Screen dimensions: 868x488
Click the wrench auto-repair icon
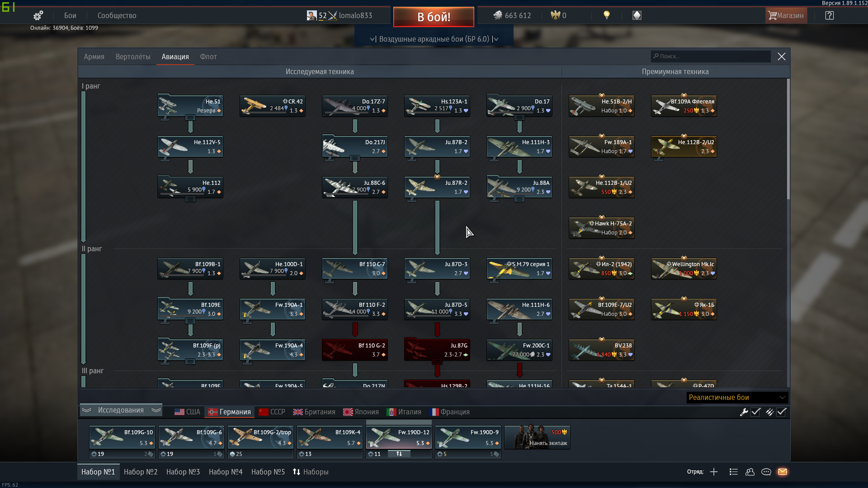744,412
